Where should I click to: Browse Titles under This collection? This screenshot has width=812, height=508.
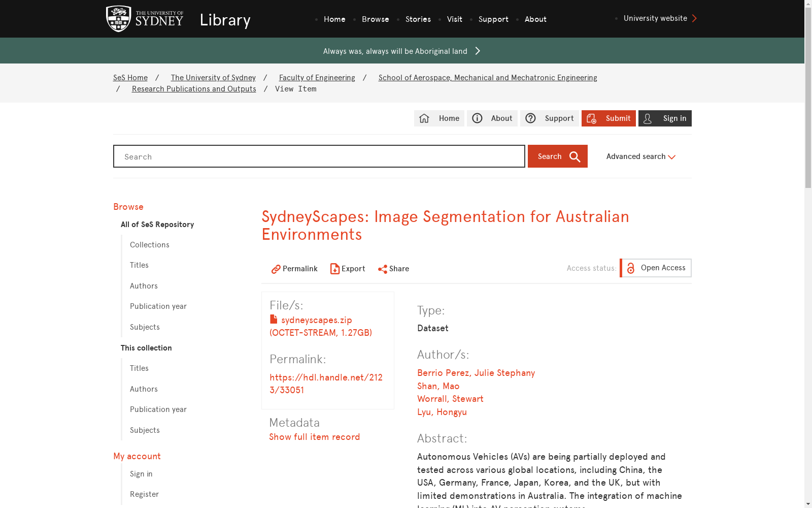(x=139, y=368)
